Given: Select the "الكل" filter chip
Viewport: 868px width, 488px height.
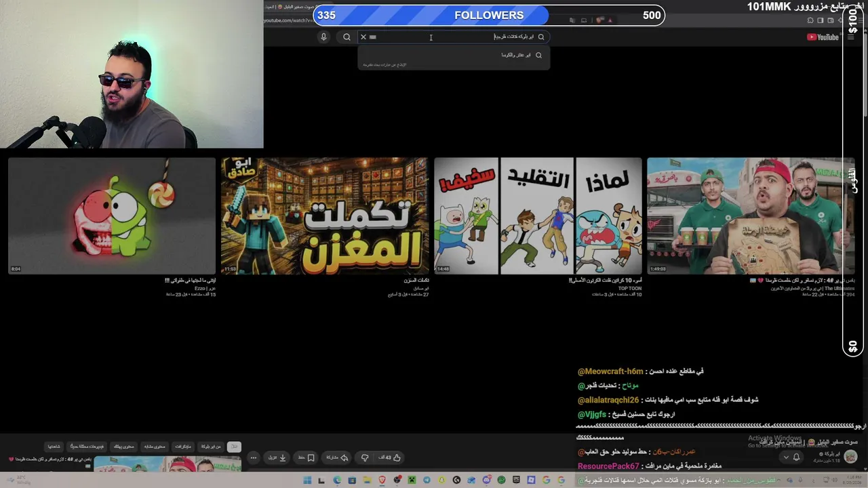Looking at the screenshot, I should [234, 447].
